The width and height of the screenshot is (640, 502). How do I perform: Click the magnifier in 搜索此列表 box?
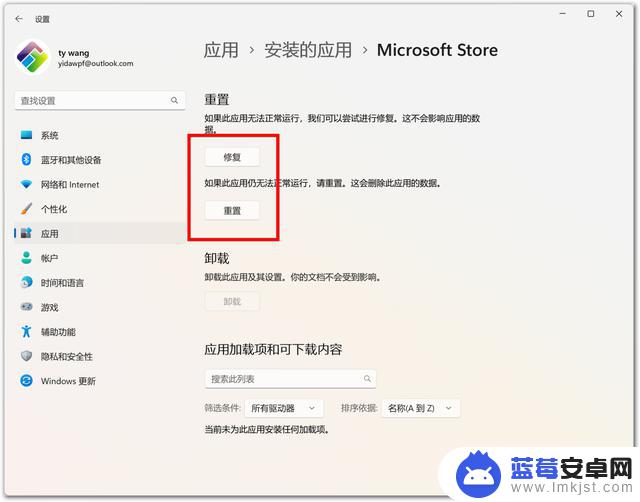coord(367,379)
